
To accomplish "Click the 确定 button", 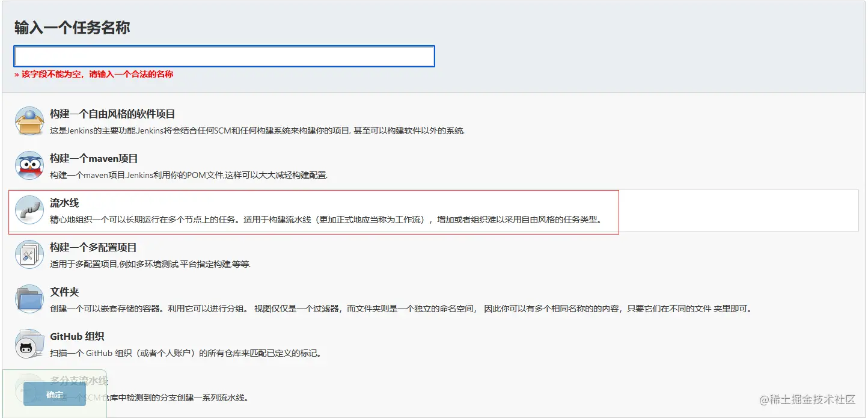I will (x=55, y=395).
